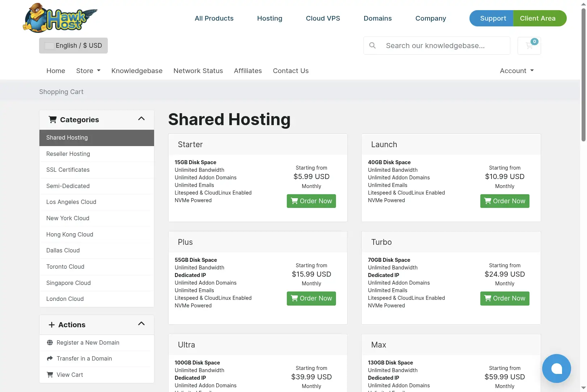587x392 pixels.
Task: Select Dallas Cloud category
Action: click(97, 250)
